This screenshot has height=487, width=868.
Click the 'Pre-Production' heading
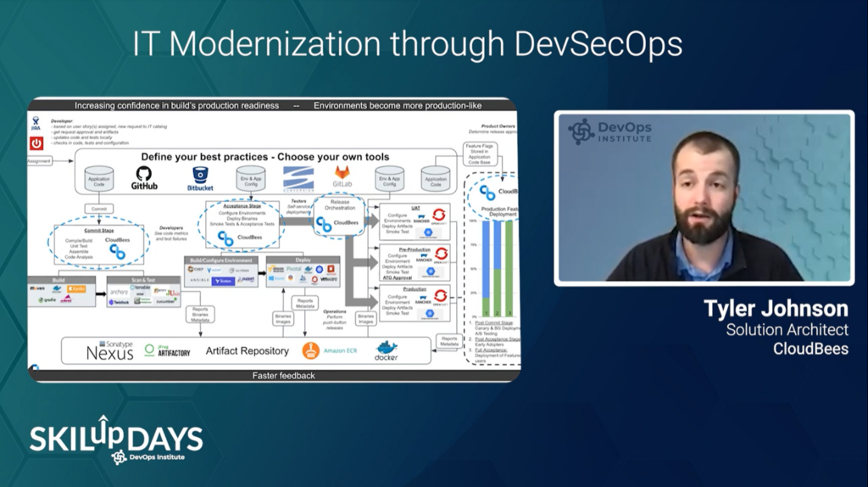(414, 250)
